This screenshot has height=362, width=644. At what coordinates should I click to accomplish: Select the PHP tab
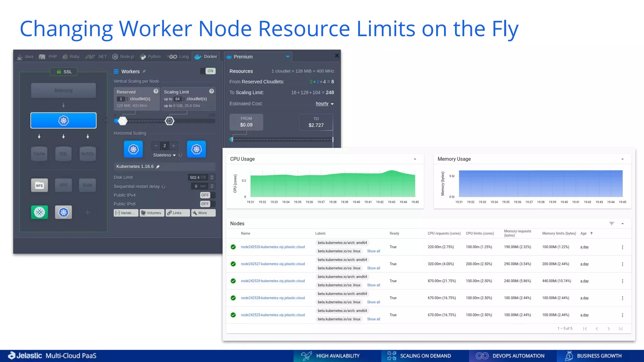pyautogui.click(x=48, y=57)
